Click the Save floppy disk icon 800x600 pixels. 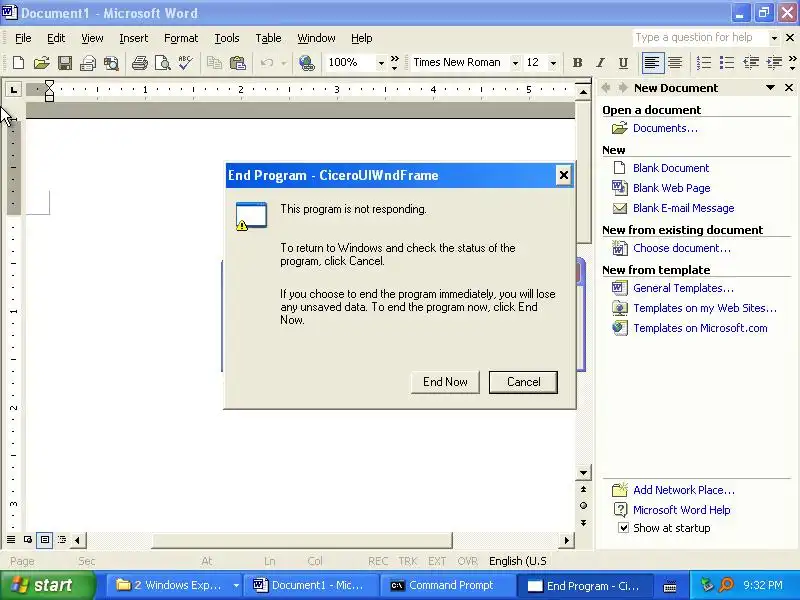point(65,63)
